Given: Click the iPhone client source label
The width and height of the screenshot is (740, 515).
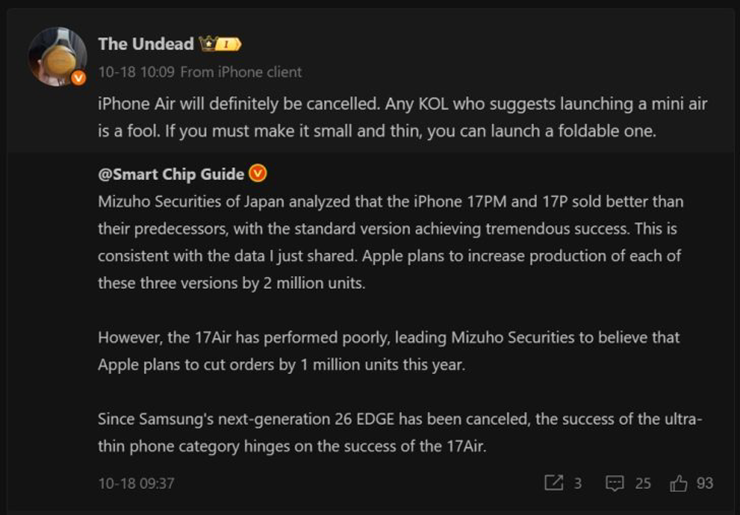Looking at the screenshot, I should tap(241, 72).
